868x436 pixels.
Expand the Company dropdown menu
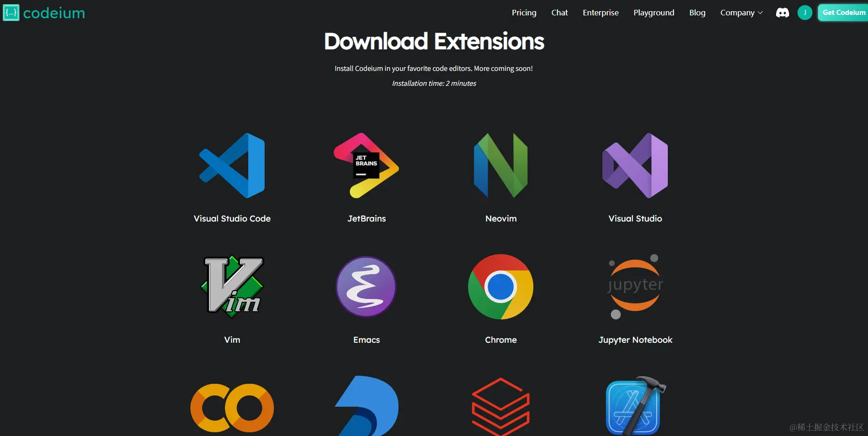(x=742, y=13)
